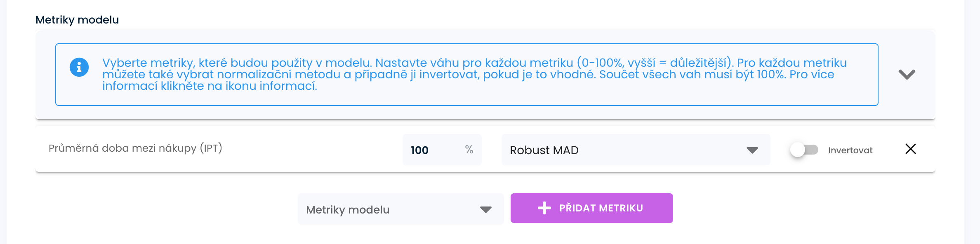Click the Invertovat label text

[850, 150]
